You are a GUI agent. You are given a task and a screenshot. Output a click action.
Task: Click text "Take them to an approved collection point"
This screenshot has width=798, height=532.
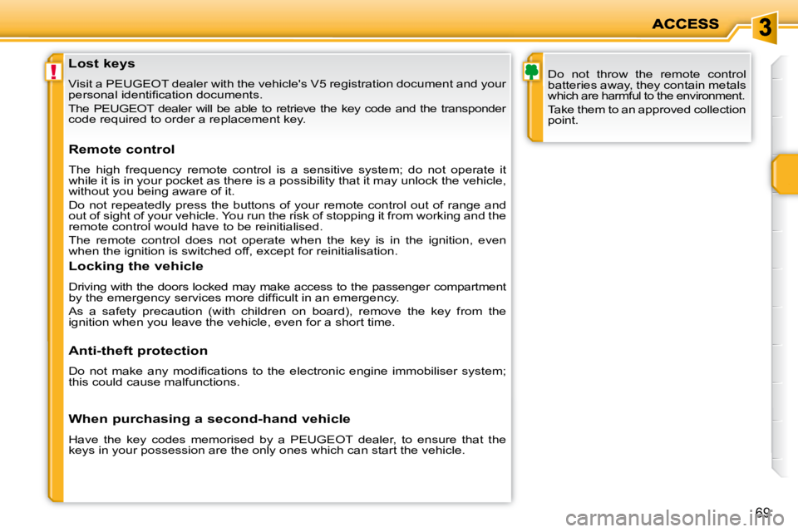pos(647,115)
